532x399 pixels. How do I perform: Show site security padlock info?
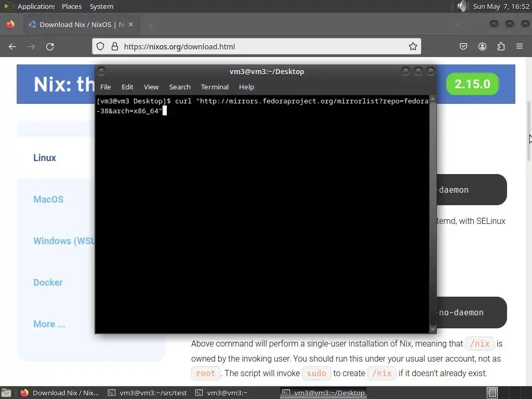click(115, 46)
